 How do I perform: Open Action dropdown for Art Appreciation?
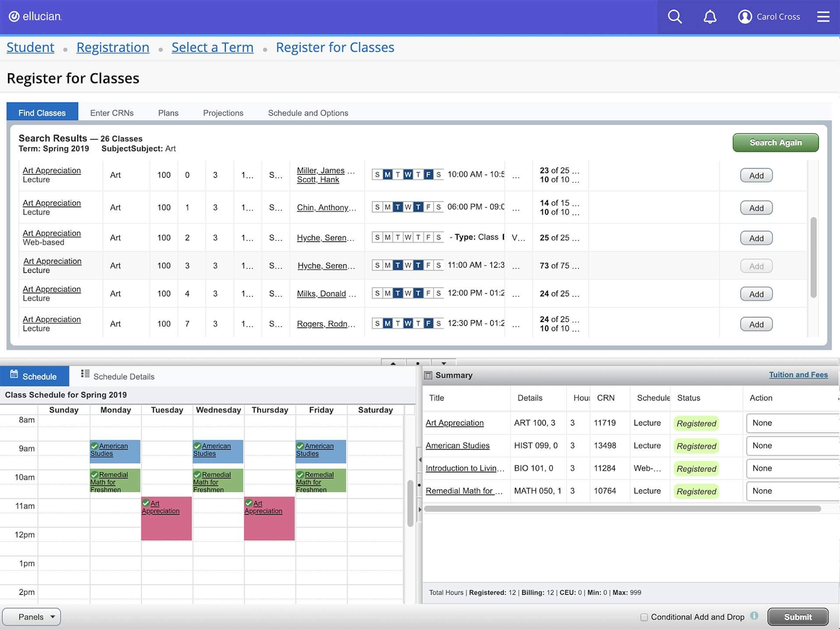[792, 423]
